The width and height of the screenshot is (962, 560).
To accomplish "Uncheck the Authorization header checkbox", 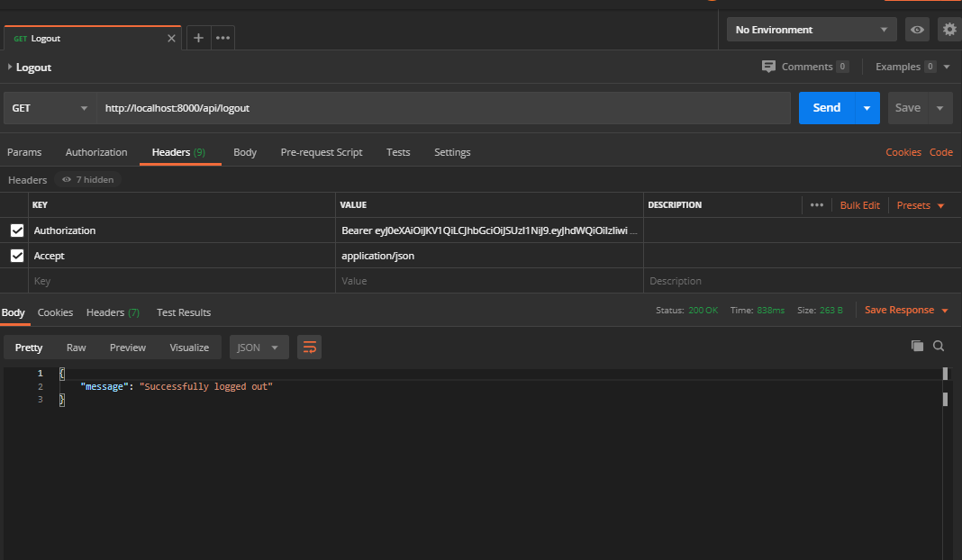I will pyautogui.click(x=17, y=230).
